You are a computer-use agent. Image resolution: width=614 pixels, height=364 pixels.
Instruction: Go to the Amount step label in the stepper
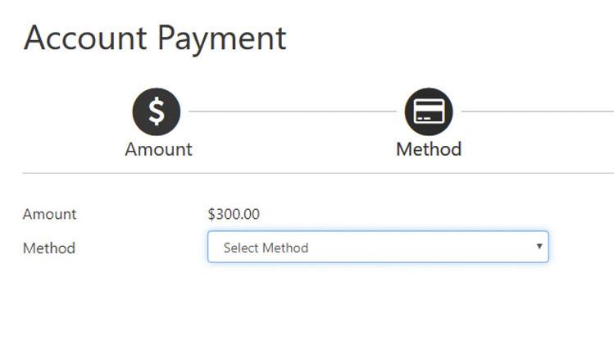click(158, 149)
